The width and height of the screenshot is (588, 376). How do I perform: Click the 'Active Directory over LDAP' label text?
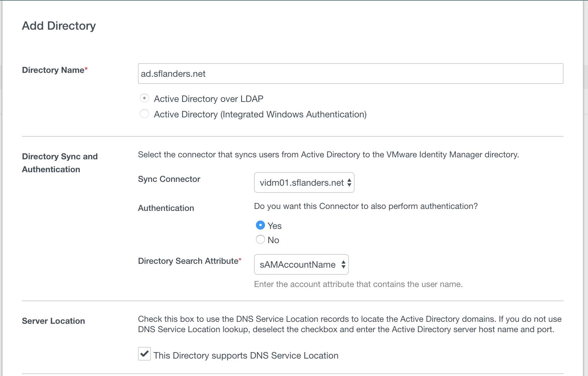[209, 99]
